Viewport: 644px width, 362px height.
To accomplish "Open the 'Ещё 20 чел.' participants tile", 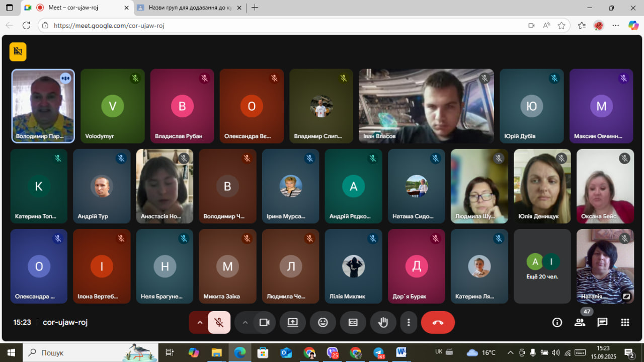I will 542,266.
